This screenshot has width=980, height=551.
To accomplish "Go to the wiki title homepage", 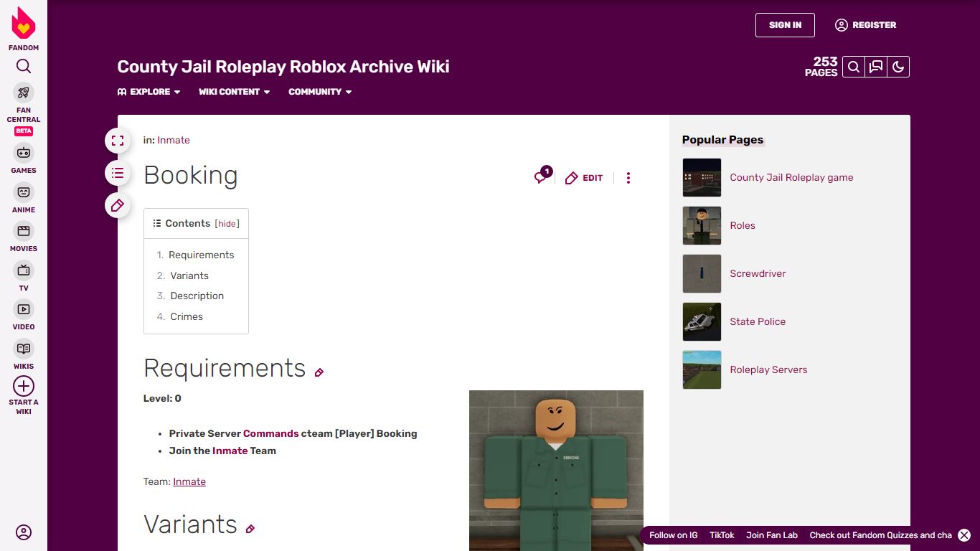I will click(283, 67).
